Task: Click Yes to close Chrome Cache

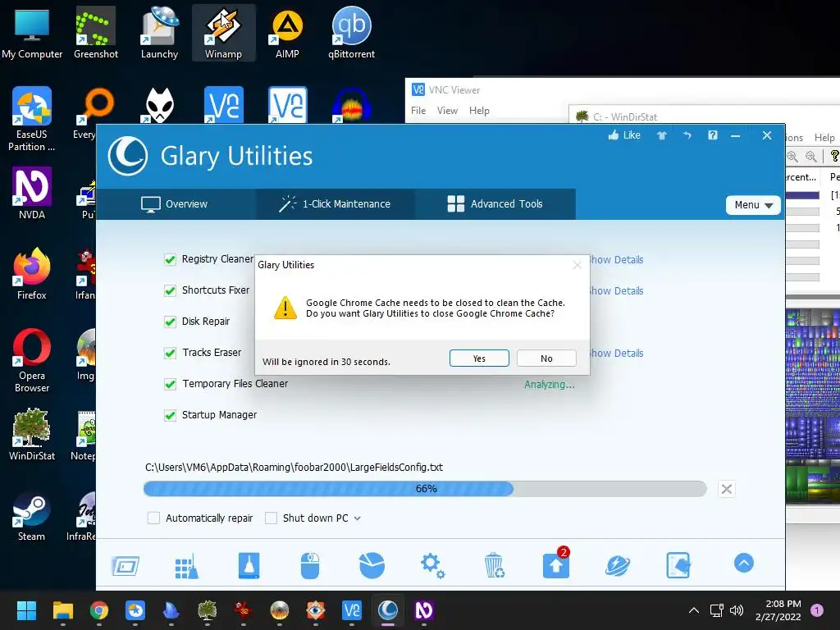Action: coord(479,358)
